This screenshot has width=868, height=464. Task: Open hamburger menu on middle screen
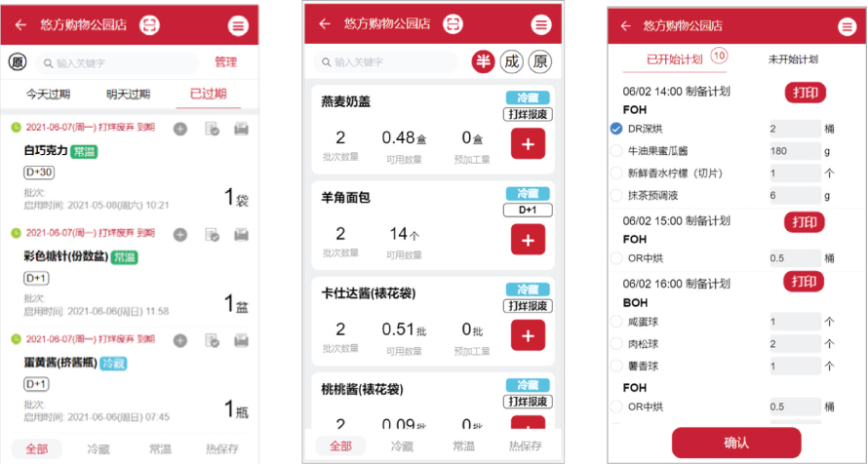[x=541, y=24]
